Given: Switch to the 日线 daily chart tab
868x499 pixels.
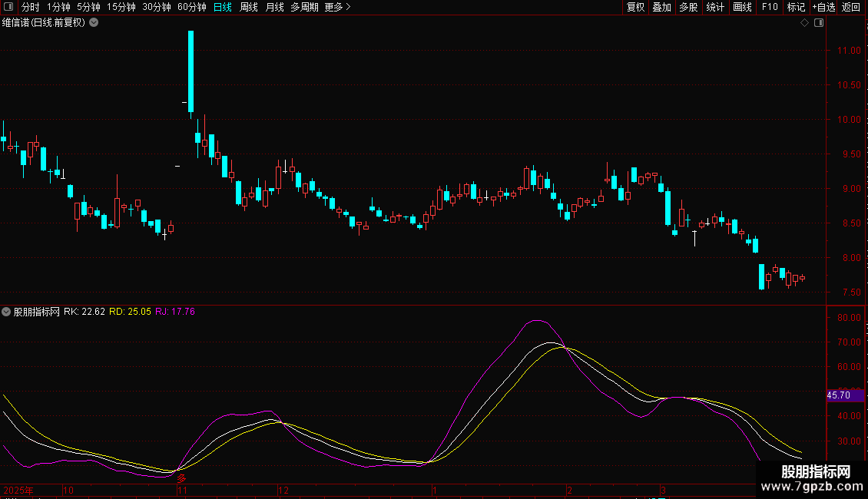Looking at the screenshot, I should [223, 7].
